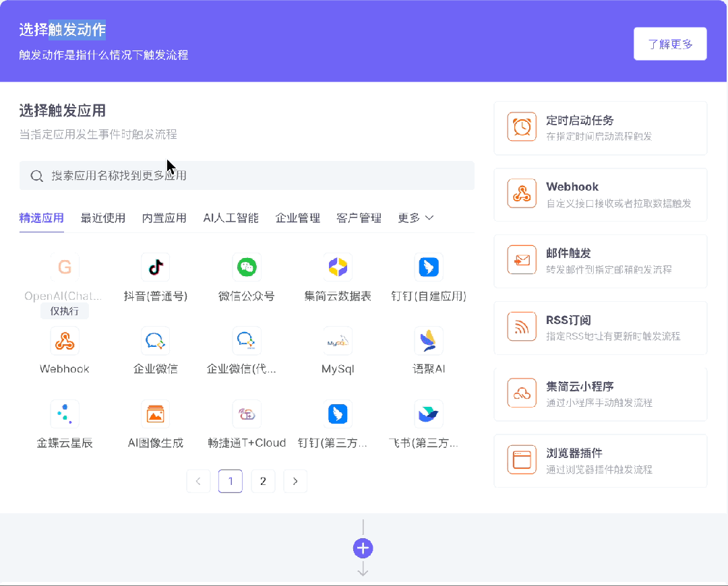Go to next page with right chevron
The width and height of the screenshot is (728, 586).
[x=295, y=481]
